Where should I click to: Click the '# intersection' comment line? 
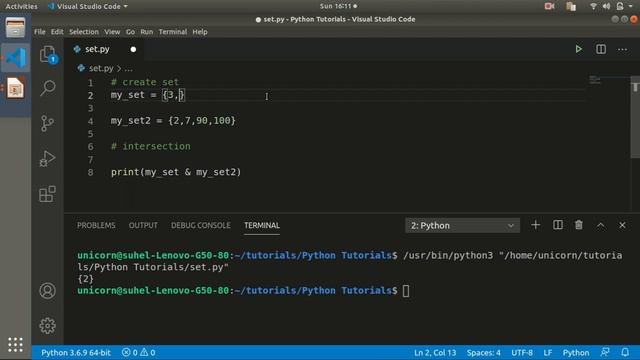[x=151, y=147]
